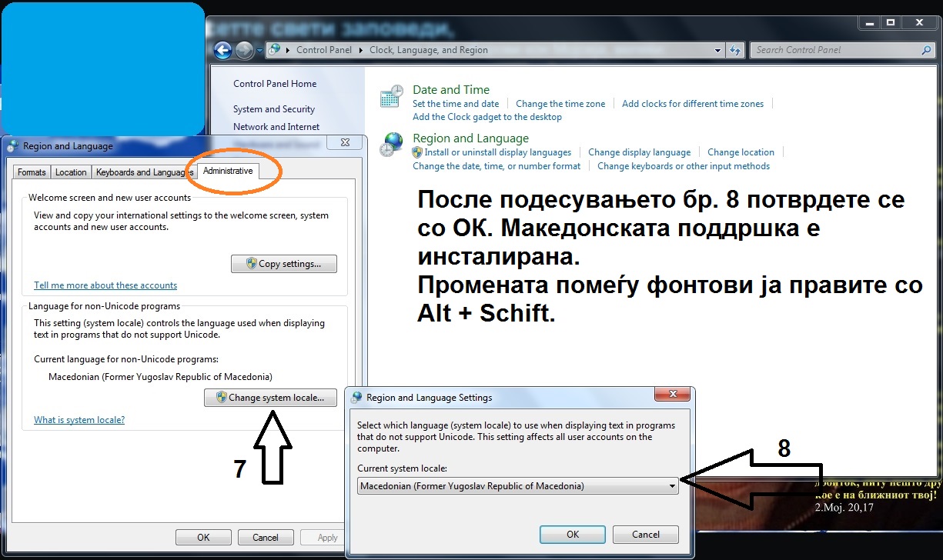
Task: Click the Back arrow navigation button
Action: coord(222,51)
